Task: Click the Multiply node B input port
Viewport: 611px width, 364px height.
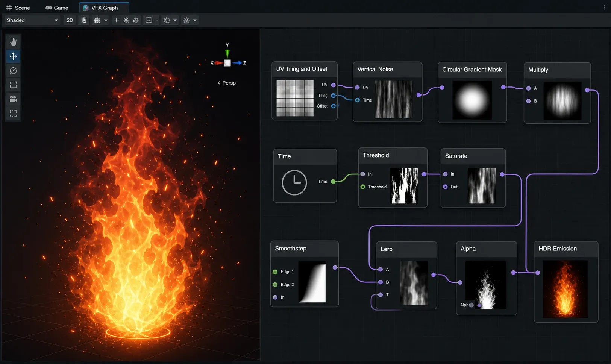Action: [529, 101]
